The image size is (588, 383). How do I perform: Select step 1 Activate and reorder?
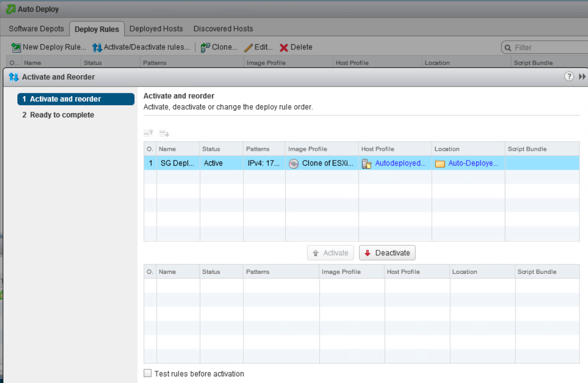pyautogui.click(x=76, y=99)
